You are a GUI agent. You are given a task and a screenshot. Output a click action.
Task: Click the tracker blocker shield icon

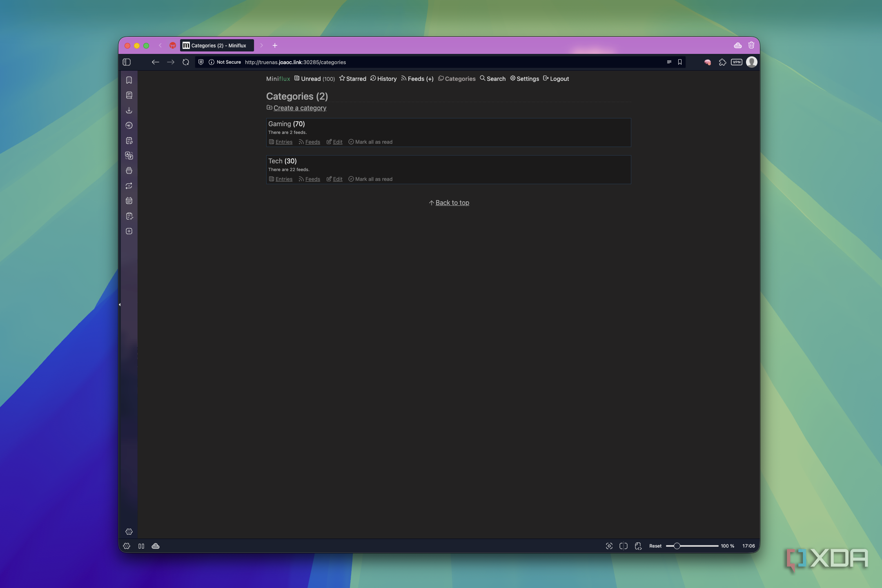(201, 62)
